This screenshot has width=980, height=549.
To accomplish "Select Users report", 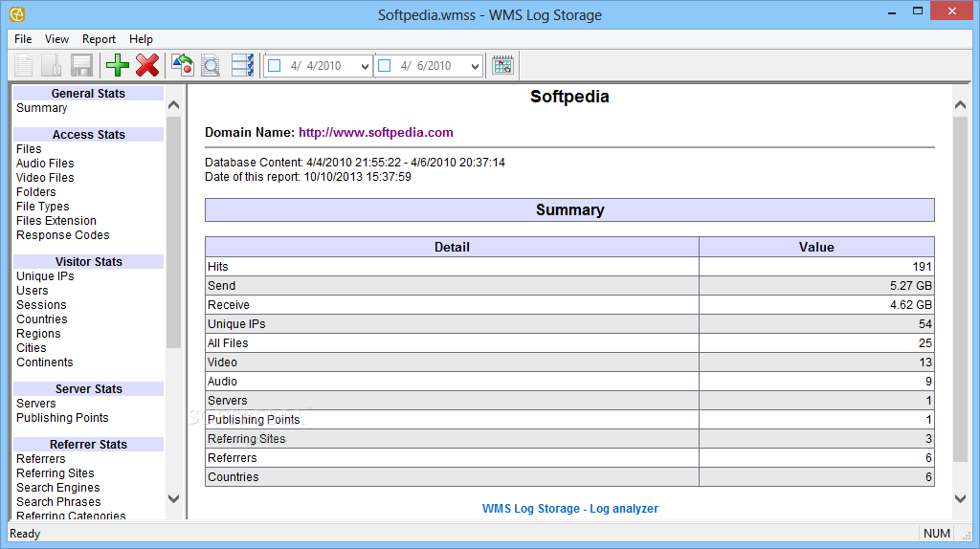I will [33, 291].
